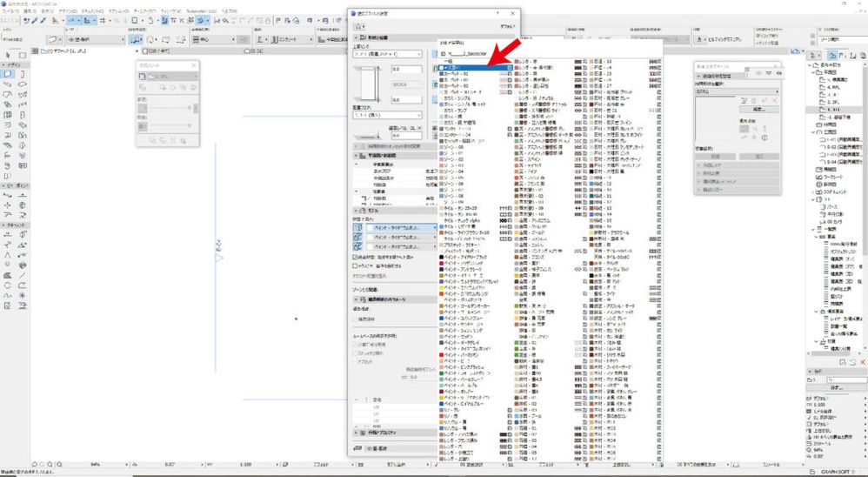The image size is (868, 477).
Task: Open the ファイル menu
Action: (x=11, y=11)
